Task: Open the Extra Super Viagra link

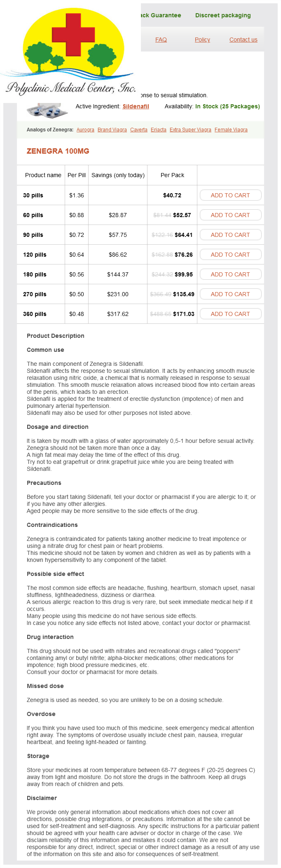Action: (190, 130)
